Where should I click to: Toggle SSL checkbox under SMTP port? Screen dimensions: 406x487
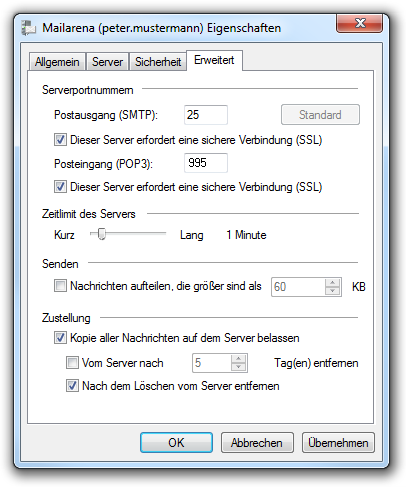click(x=60, y=140)
